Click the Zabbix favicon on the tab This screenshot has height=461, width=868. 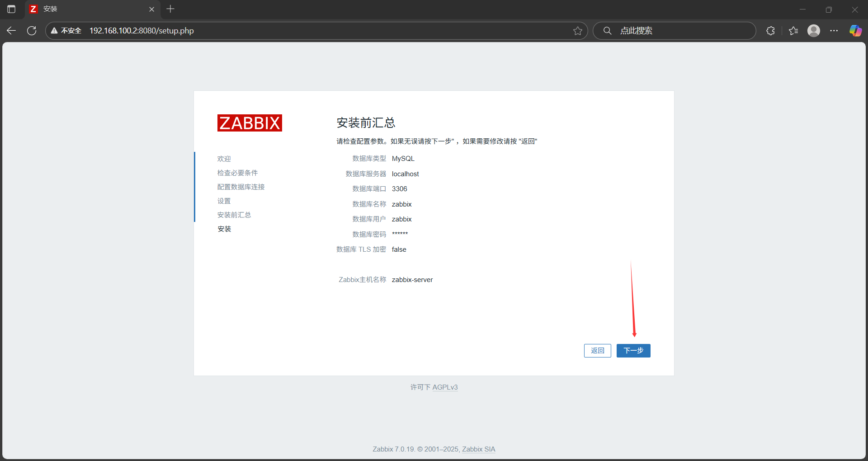click(x=33, y=9)
